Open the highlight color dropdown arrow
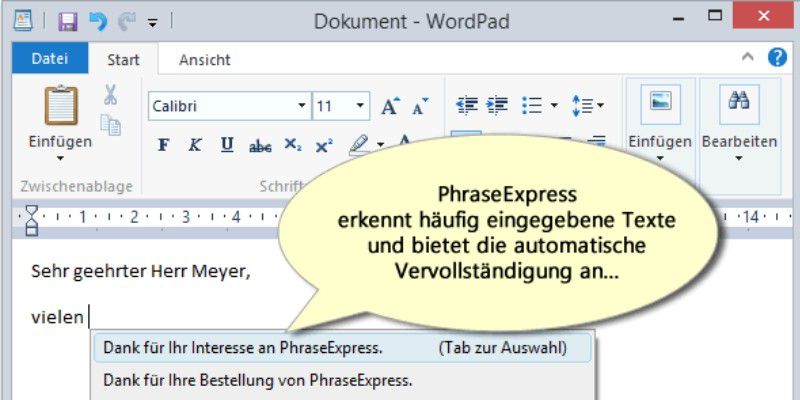 (x=380, y=145)
